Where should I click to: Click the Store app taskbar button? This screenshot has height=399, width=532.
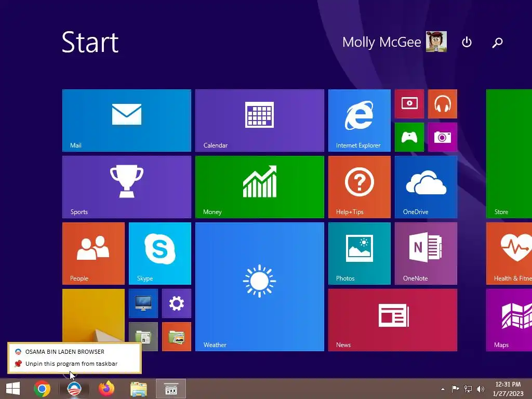[x=171, y=389]
